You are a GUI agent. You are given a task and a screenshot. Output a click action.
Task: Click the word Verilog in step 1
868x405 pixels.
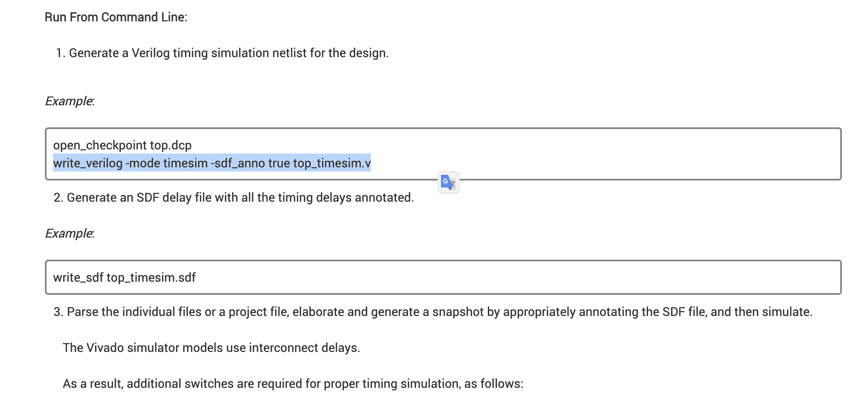(150, 53)
